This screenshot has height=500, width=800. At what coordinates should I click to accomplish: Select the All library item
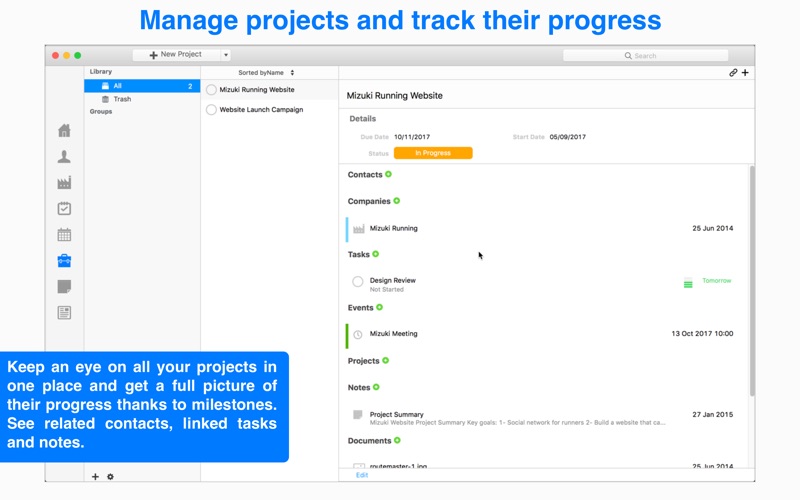coord(142,86)
